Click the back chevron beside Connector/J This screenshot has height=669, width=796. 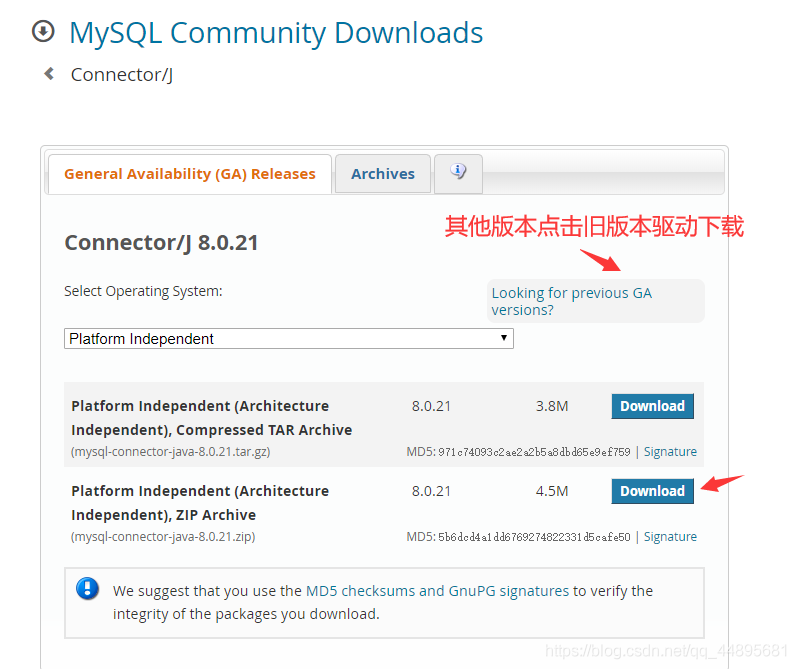coord(48,73)
